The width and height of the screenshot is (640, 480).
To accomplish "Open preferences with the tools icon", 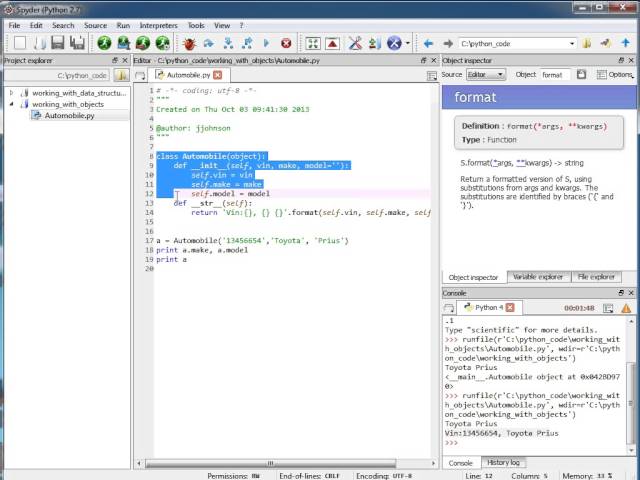I will 355,43.
